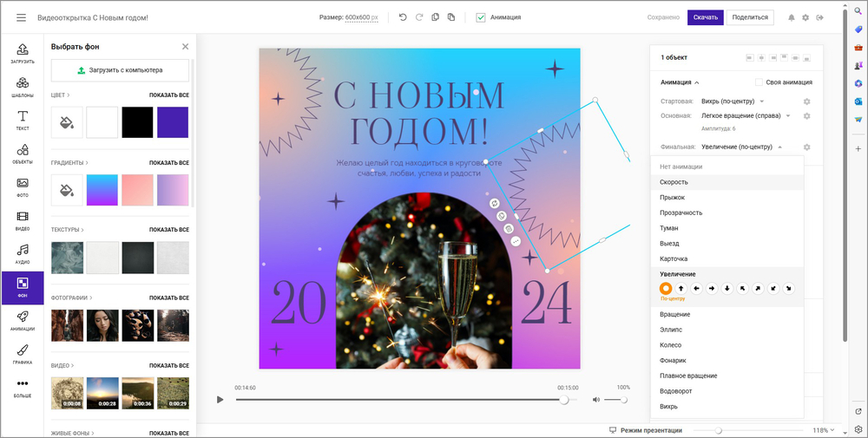This screenshot has width=868, height=438.
Task: Choose the right arrow direction for Увеличение
Action: coord(712,288)
